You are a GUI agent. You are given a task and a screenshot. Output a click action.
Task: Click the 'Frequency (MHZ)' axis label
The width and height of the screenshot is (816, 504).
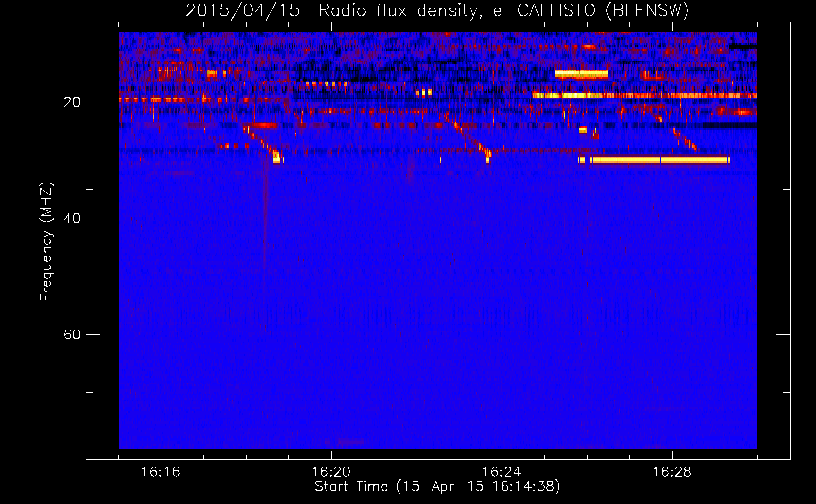click(x=46, y=242)
